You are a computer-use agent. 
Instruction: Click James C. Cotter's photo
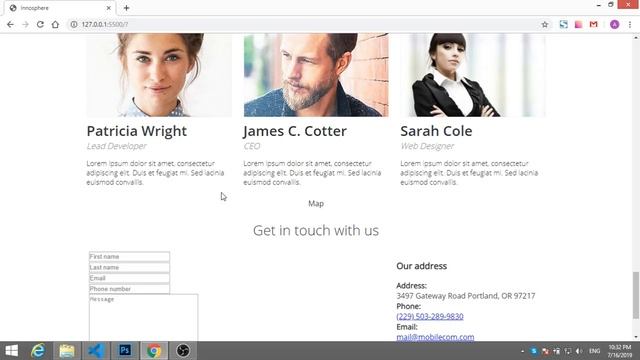pos(316,75)
